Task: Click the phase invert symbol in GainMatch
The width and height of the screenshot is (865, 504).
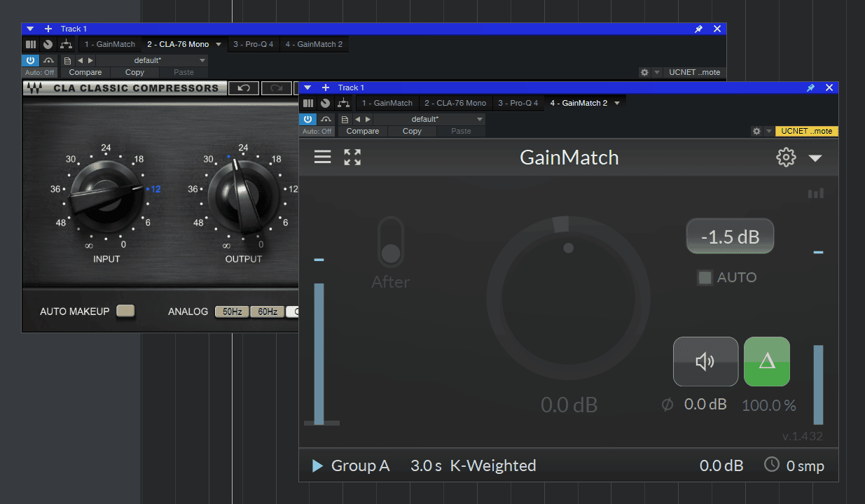Action: pos(667,405)
